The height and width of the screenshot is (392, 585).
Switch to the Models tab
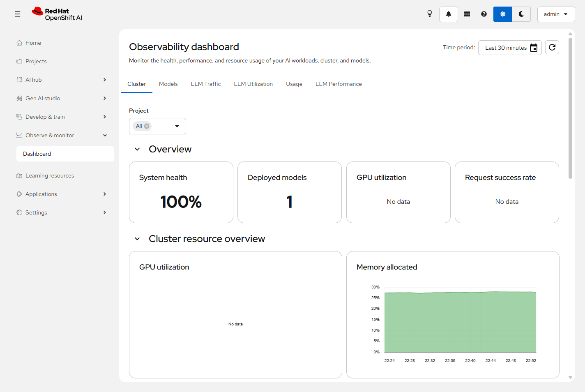click(168, 84)
